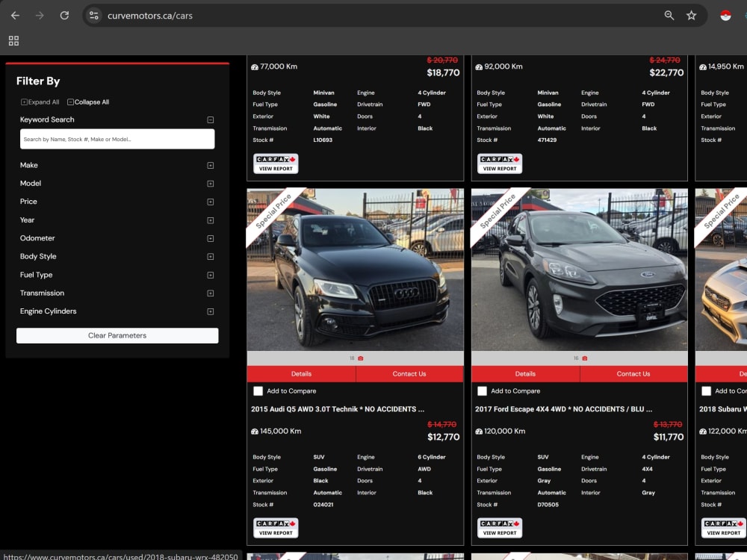The image size is (747, 560).
Task: Click Audi Q5 photo count camera icon
Action: (361, 358)
